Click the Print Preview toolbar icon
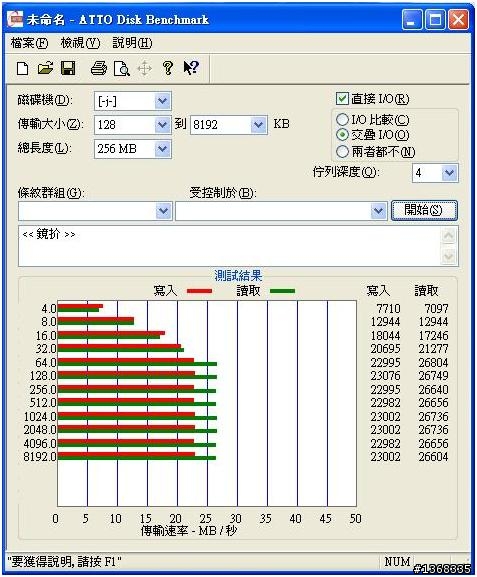 click(121, 68)
